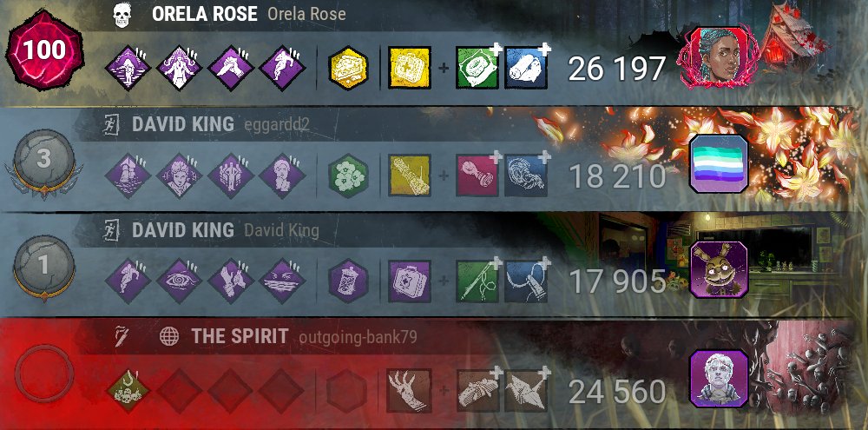Open the Springtrap rabbit player badge

click(x=719, y=270)
